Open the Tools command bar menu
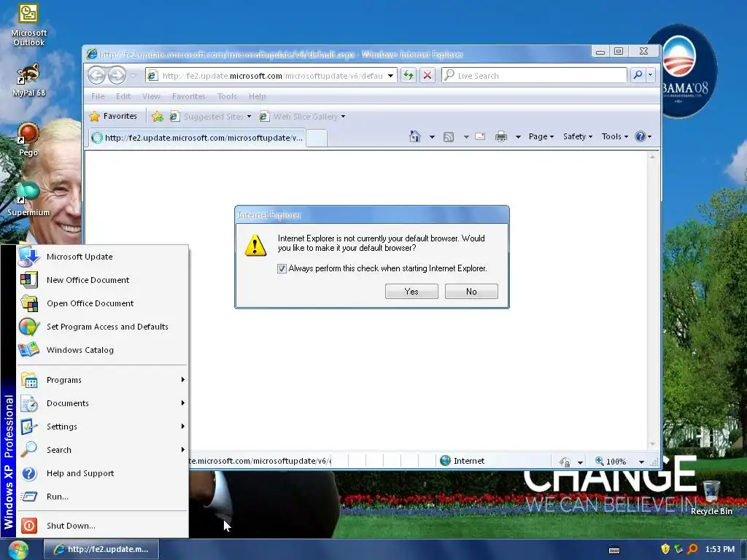 [x=614, y=136]
